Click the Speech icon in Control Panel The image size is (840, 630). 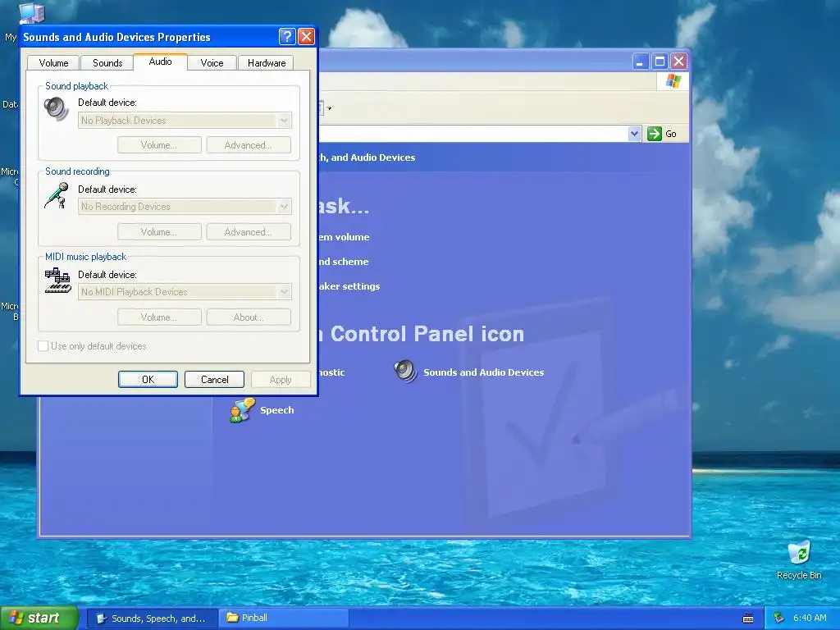point(242,410)
